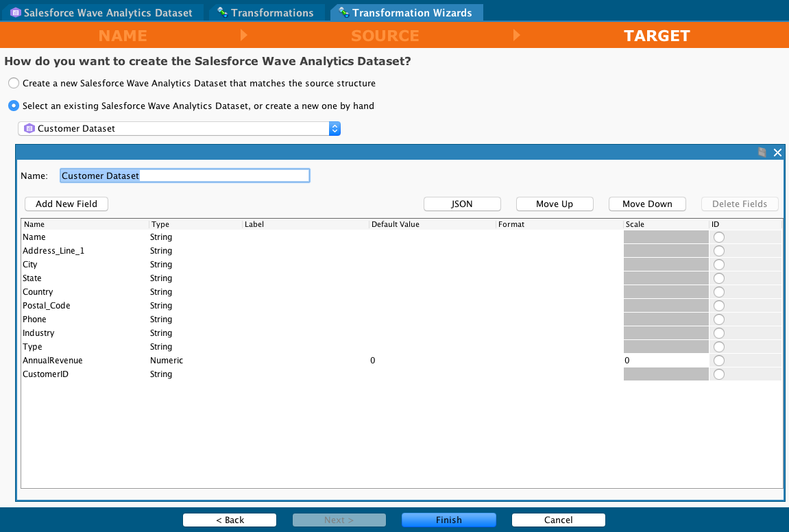The image size is (789, 532).
Task: Click the Transformation Wizards tab icon
Action: pos(343,13)
